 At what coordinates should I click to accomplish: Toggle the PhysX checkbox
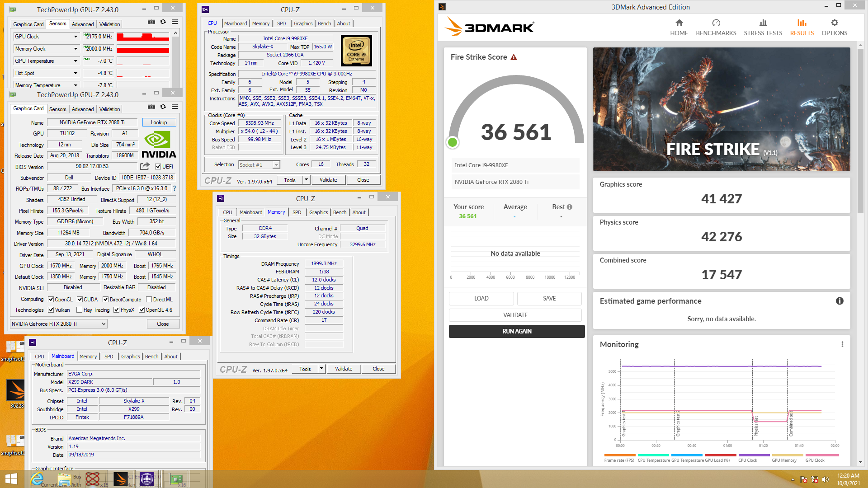pos(116,310)
